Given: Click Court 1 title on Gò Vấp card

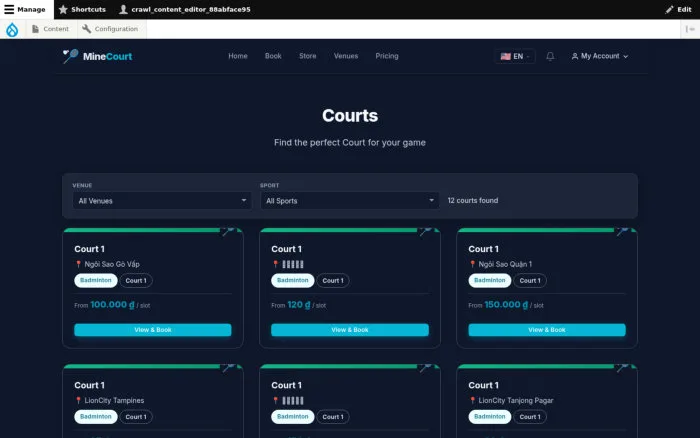Looking at the screenshot, I should tap(89, 249).
